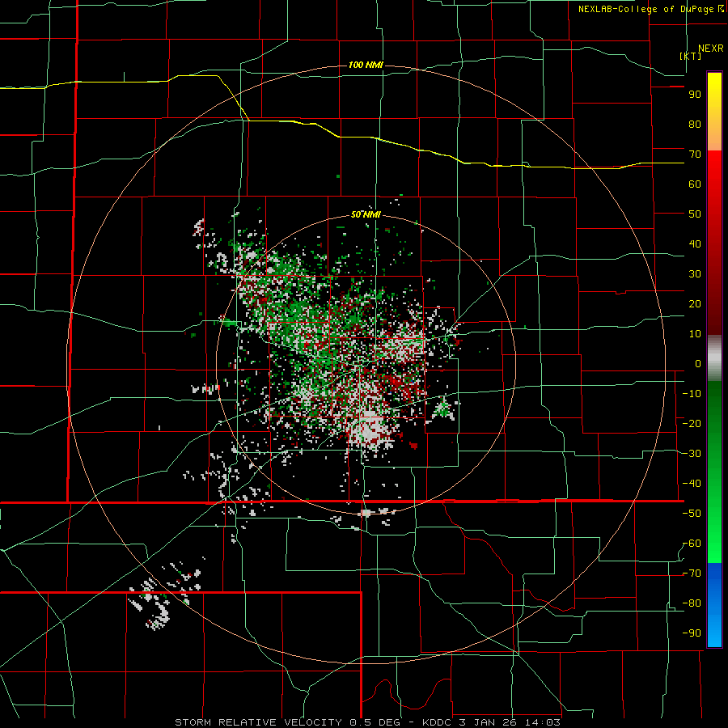Select the -70 value on velocity scale
The height and width of the screenshot is (728, 728).
[692, 574]
